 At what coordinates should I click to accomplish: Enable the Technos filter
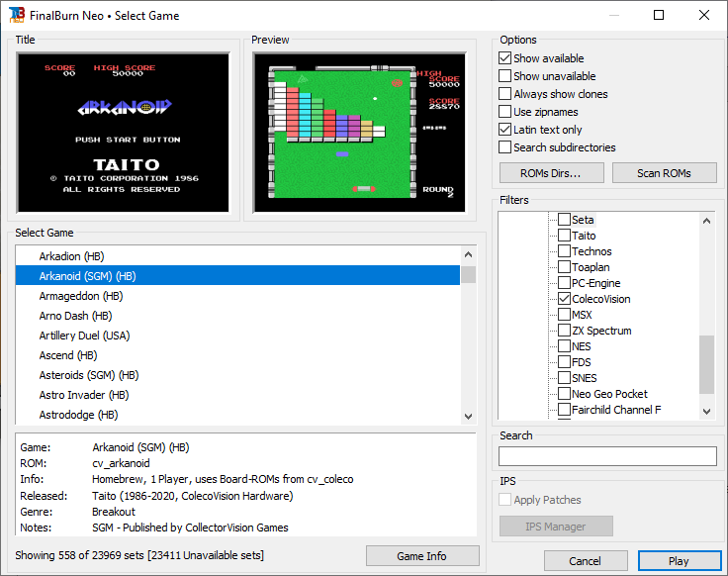(564, 250)
